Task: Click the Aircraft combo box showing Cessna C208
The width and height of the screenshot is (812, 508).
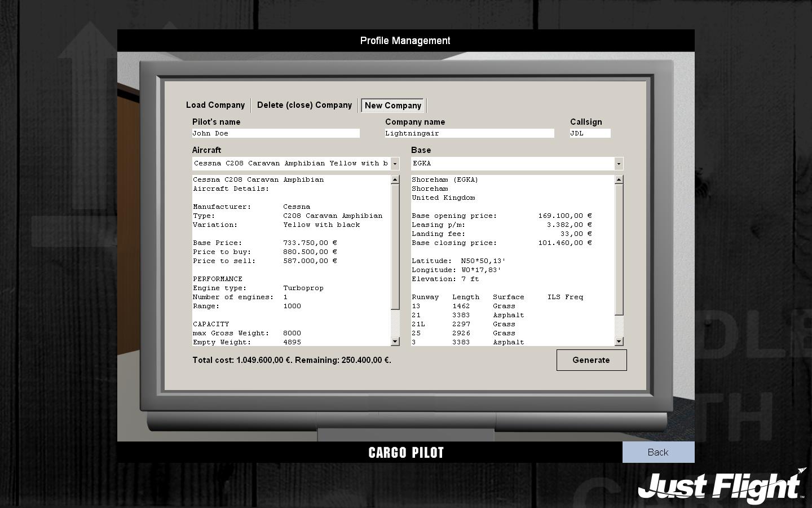Action: [x=291, y=164]
